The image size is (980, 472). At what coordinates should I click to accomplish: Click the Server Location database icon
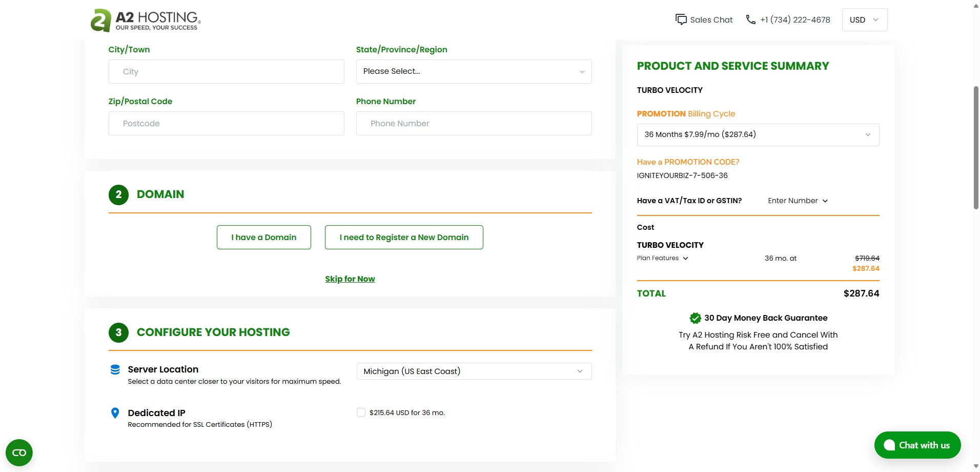pyautogui.click(x=115, y=369)
